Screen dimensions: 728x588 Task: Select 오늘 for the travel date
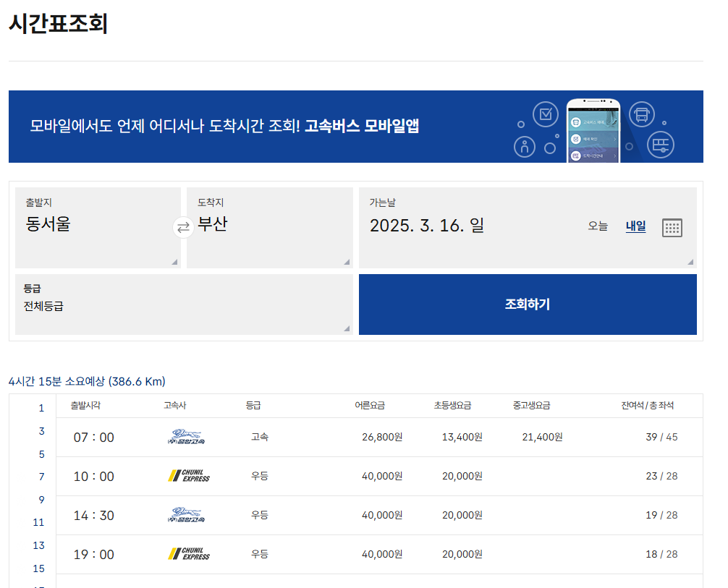click(598, 226)
